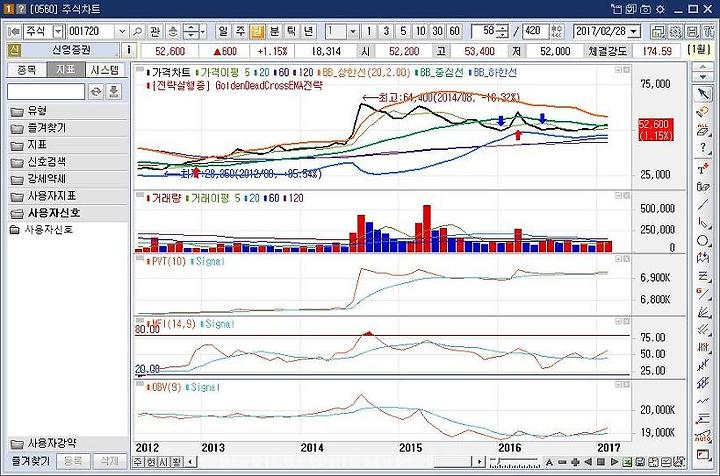
Task: Click the erase-all (ALL) drawing tool
Action: pyautogui.click(x=703, y=130)
